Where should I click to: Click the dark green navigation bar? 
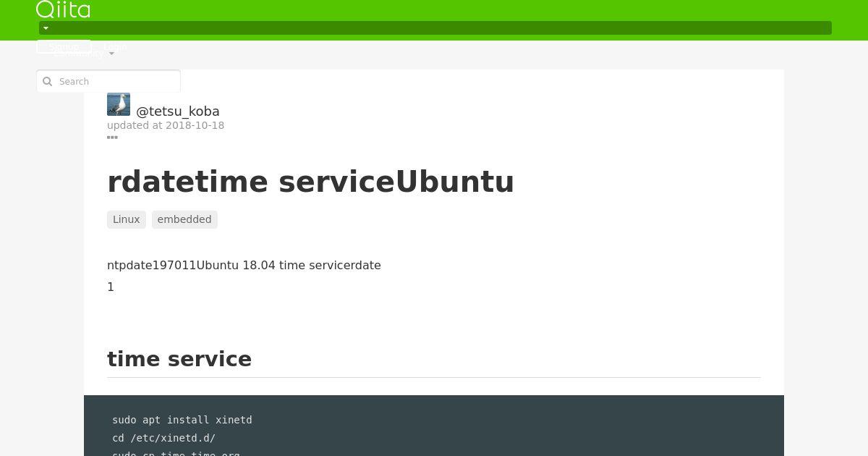click(435, 28)
